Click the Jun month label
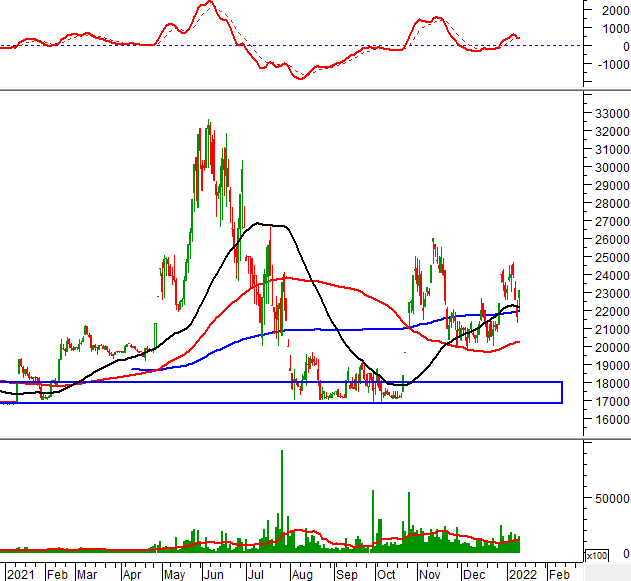Screen dimensions: 631x581 (213, 575)
